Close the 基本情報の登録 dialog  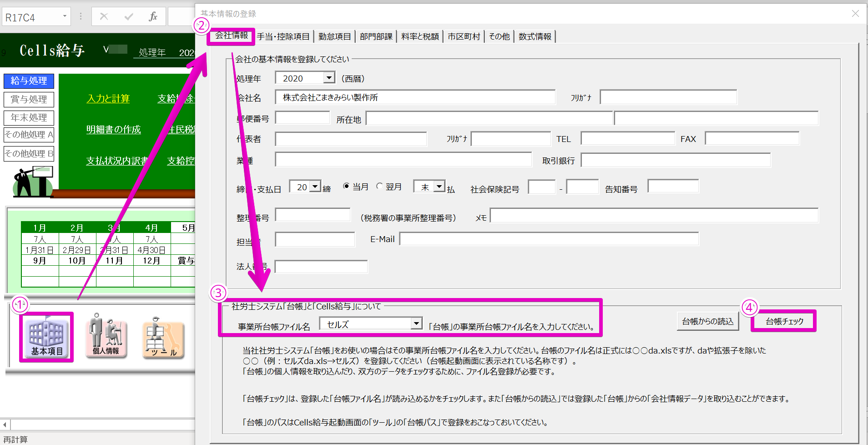(x=855, y=14)
